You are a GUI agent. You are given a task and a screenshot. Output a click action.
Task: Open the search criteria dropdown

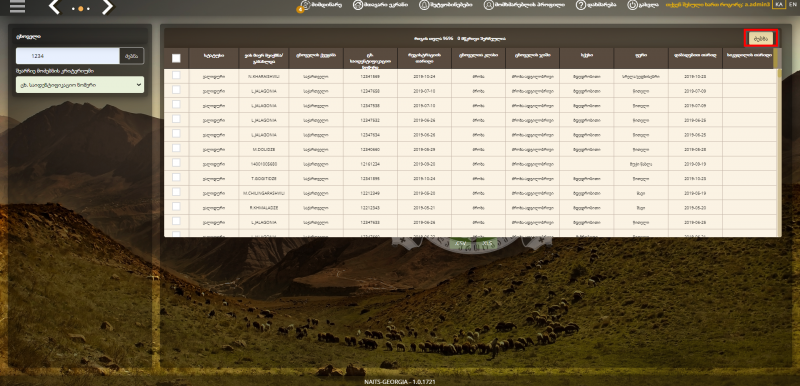pos(80,85)
